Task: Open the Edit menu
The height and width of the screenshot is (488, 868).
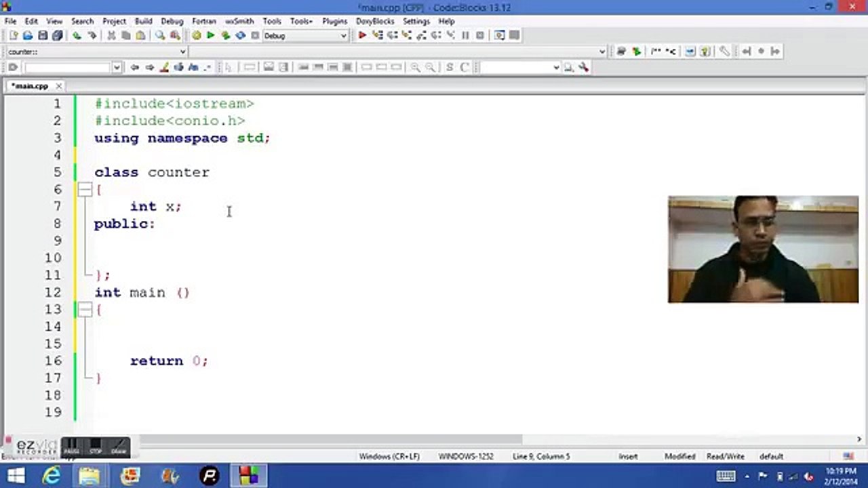Action: pos(31,21)
